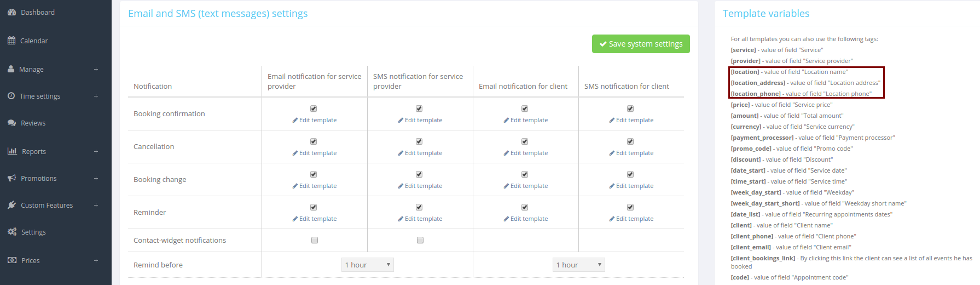Image resolution: width=980 pixels, height=285 pixels.
Task: Click the Custom Features plug icon
Action: click(x=11, y=205)
